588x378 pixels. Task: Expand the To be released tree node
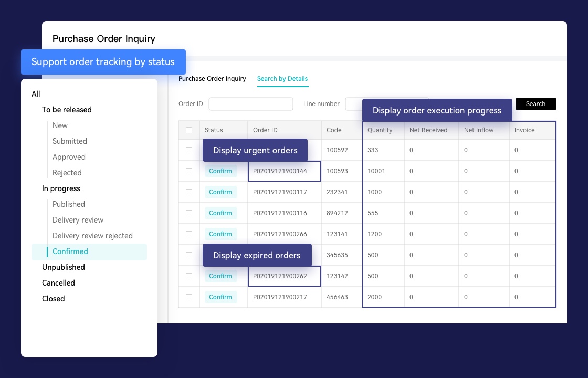tap(67, 110)
